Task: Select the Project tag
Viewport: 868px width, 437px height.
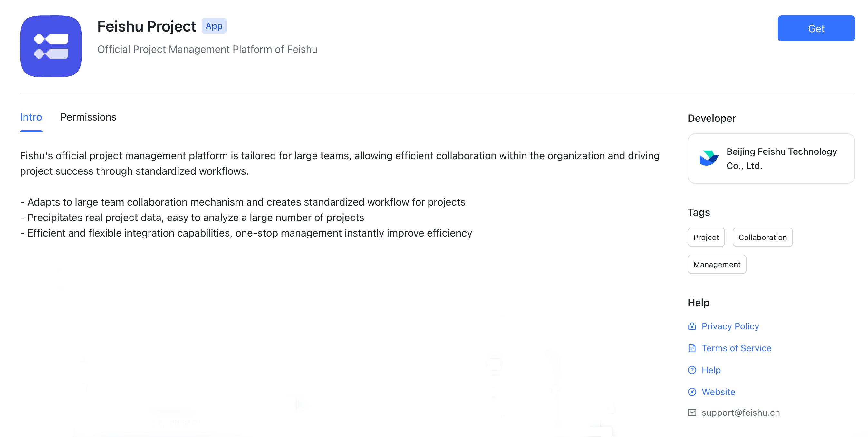Action: point(706,238)
